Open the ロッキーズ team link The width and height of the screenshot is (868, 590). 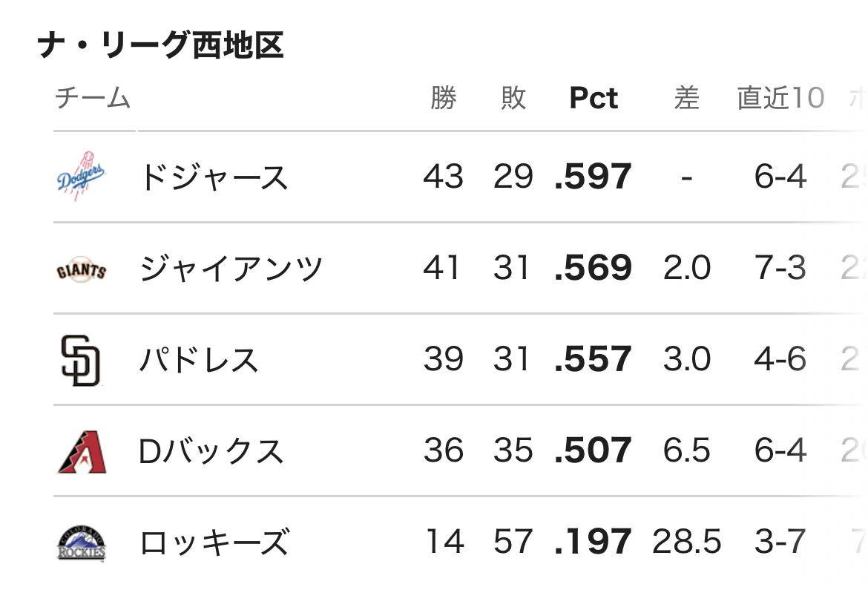(x=214, y=543)
